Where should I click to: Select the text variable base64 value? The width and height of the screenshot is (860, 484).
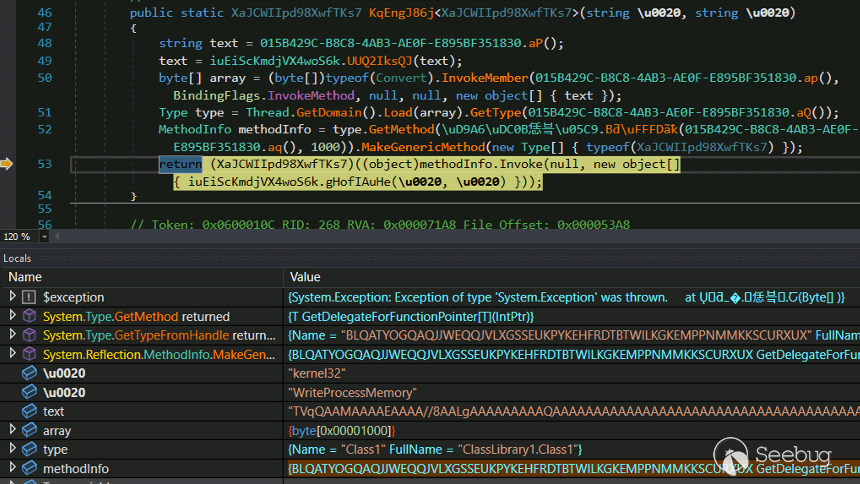pyautogui.click(x=574, y=411)
